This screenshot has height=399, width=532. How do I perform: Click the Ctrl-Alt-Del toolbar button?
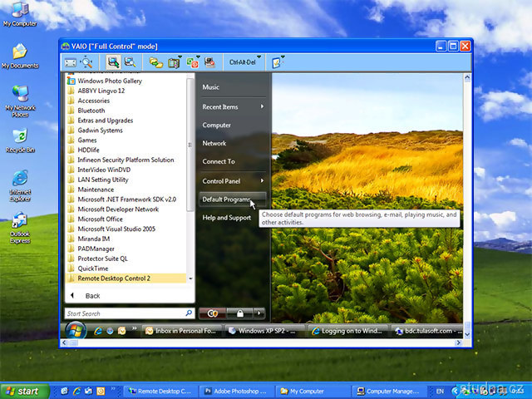242,62
